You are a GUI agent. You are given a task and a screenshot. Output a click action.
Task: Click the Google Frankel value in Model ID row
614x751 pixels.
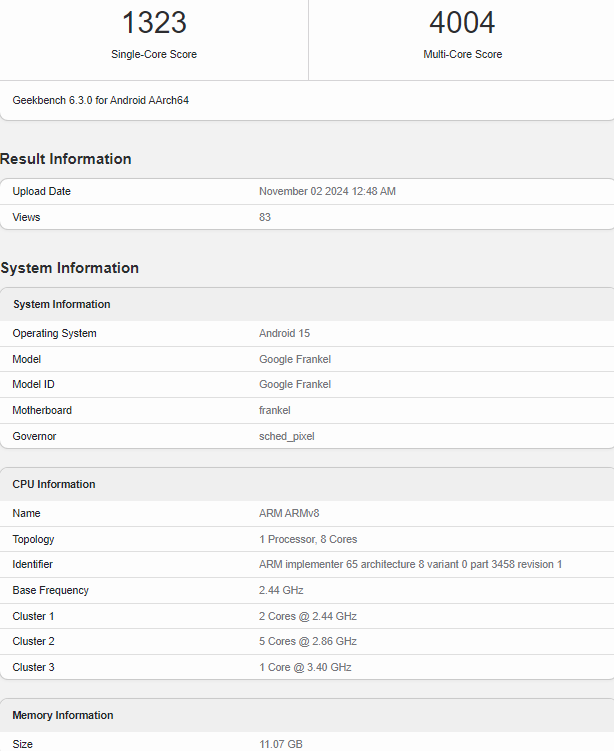click(295, 384)
